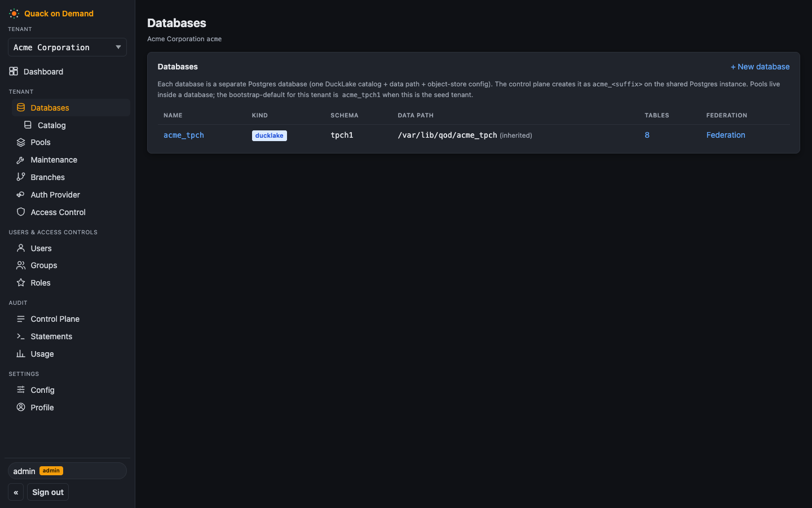Click the Groups sidebar label

click(x=44, y=265)
